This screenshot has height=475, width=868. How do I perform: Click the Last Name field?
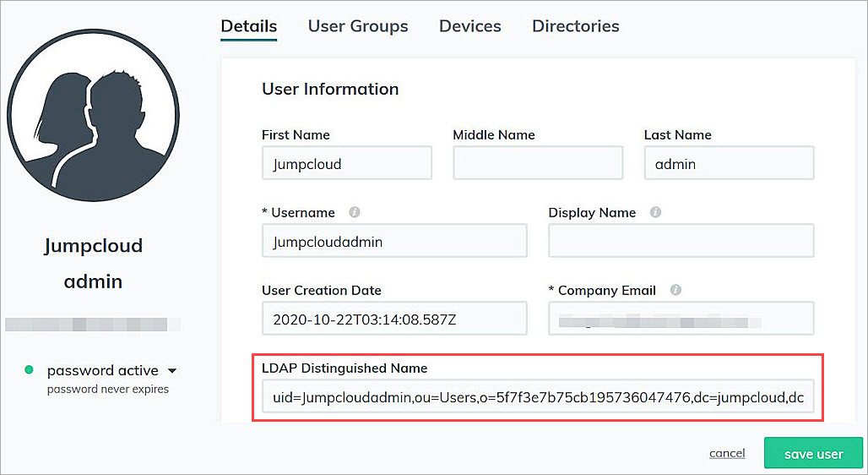click(729, 163)
